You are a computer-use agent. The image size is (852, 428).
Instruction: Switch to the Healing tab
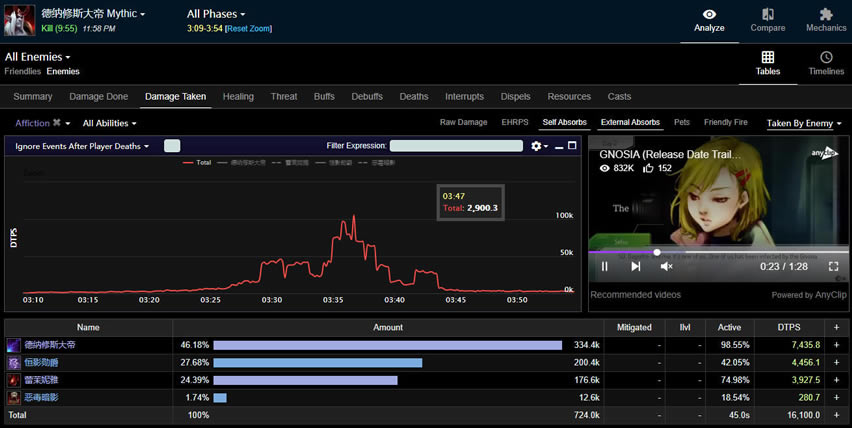[238, 97]
